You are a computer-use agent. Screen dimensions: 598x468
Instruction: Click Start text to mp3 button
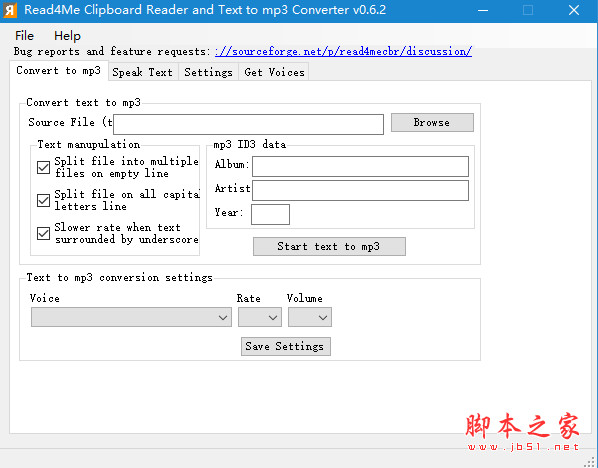point(329,246)
